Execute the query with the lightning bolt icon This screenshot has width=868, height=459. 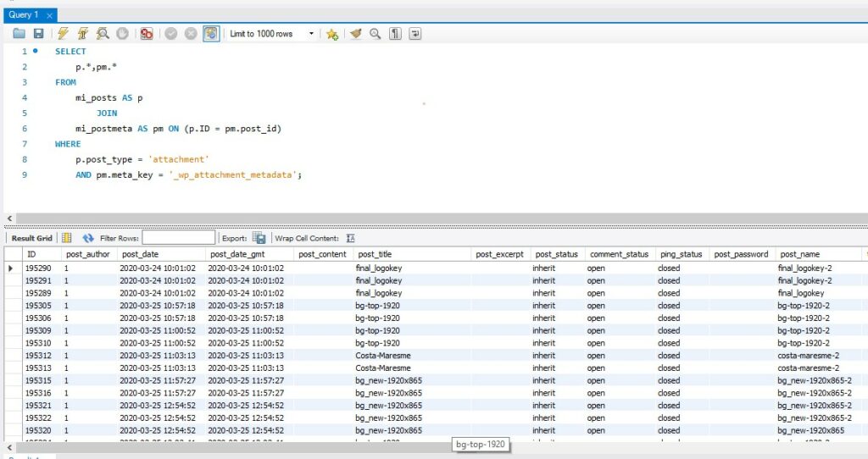(63, 34)
